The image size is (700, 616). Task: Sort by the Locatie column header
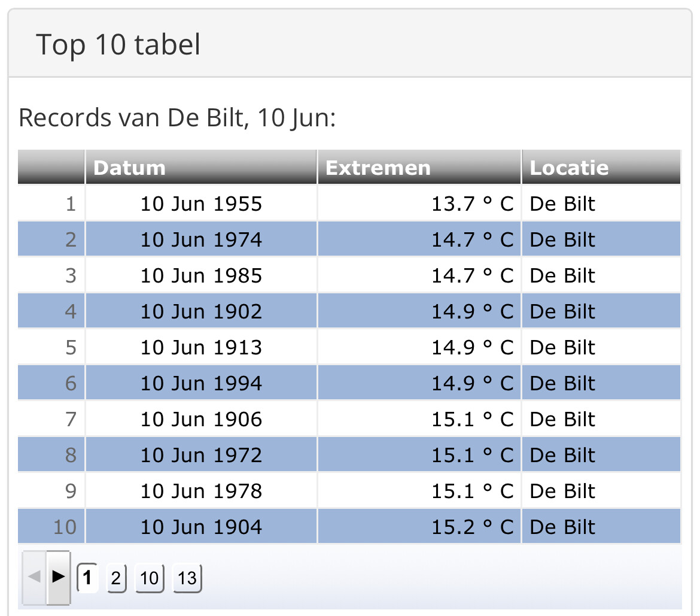[601, 167]
